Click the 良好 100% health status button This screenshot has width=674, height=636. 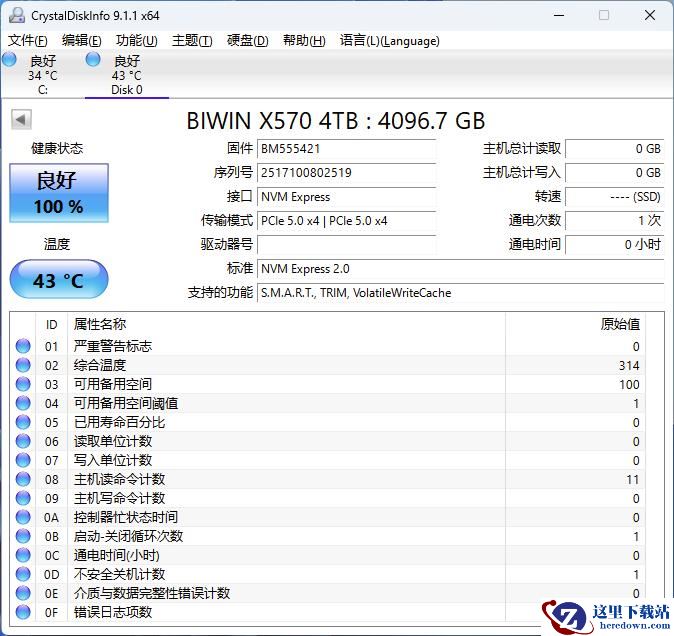(59, 193)
